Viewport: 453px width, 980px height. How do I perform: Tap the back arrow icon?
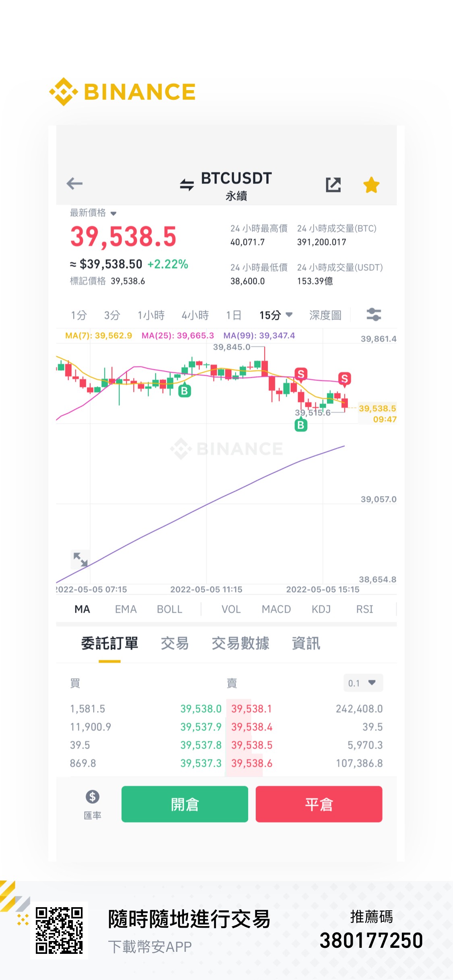click(74, 184)
